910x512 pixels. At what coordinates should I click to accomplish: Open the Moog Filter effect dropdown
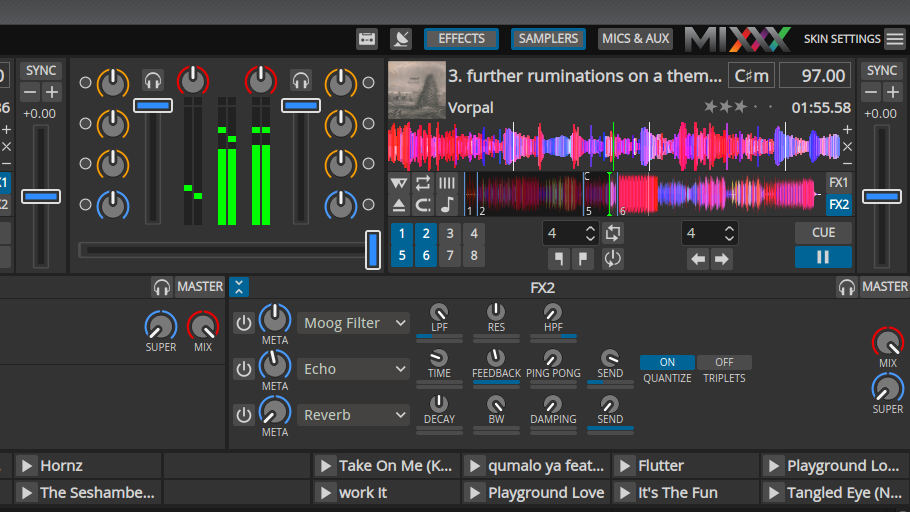353,323
